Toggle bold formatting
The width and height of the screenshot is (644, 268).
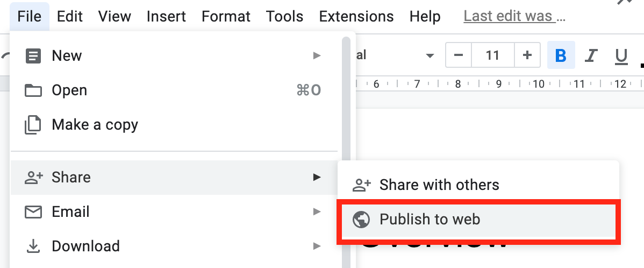561,55
